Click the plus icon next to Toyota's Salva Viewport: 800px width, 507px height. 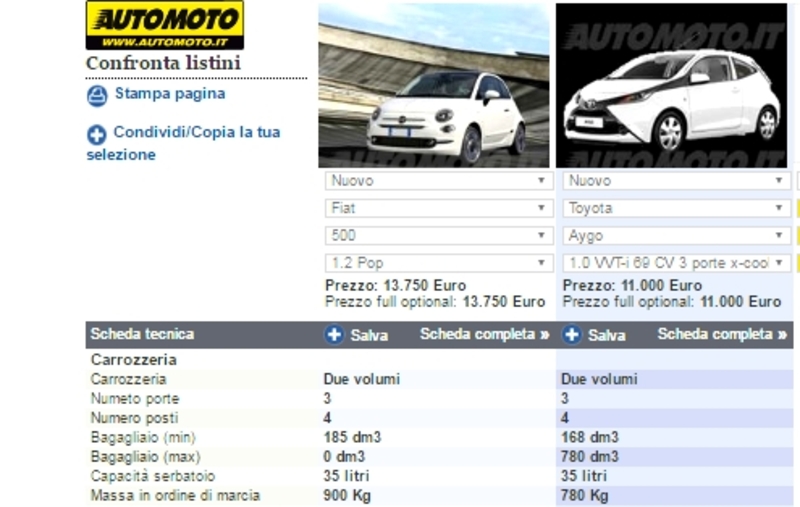click(x=571, y=335)
